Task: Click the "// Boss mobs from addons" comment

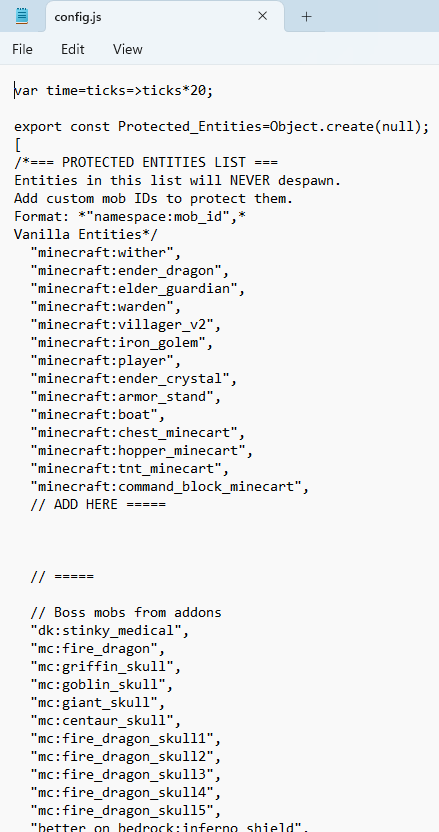Action: [126, 613]
